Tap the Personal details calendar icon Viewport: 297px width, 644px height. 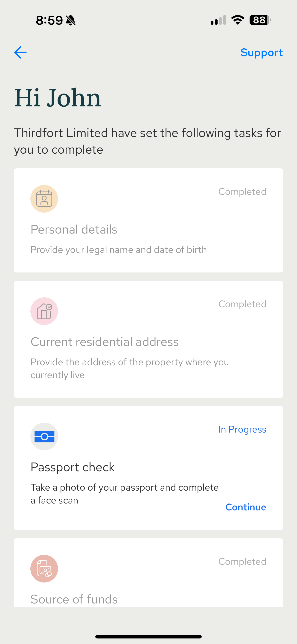tap(44, 199)
